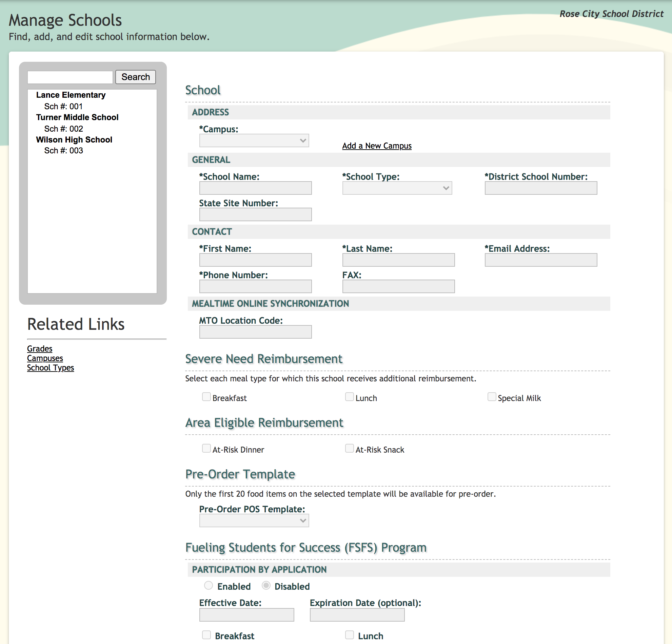Viewport: 672px width, 644px height.
Task: Click the School Name input field
Action: 255,188
